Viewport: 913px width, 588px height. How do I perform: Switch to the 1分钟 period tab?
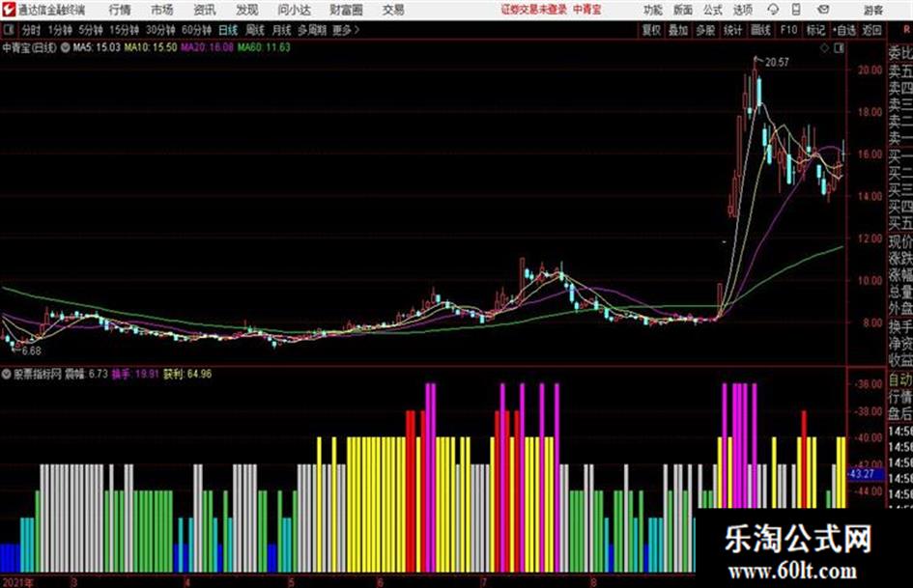click(x=60, y=30)
